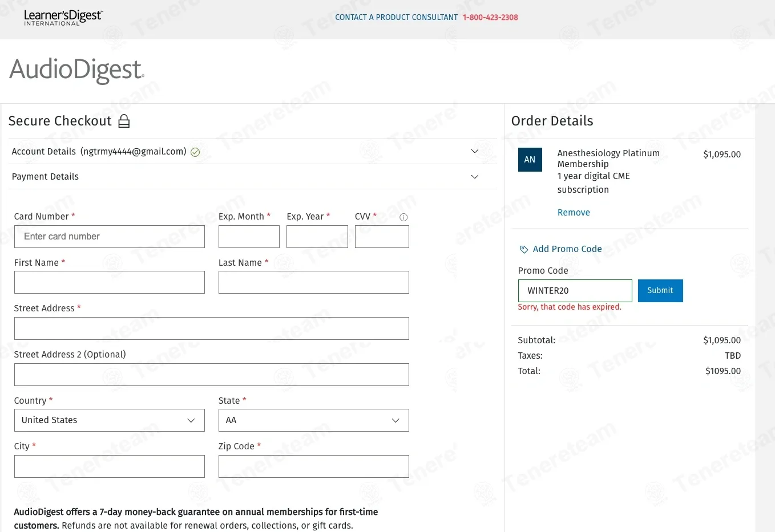This screenshot has width=775, height=532.
Task: Collapse the Account Details section chevron
Action: [474, 151]
